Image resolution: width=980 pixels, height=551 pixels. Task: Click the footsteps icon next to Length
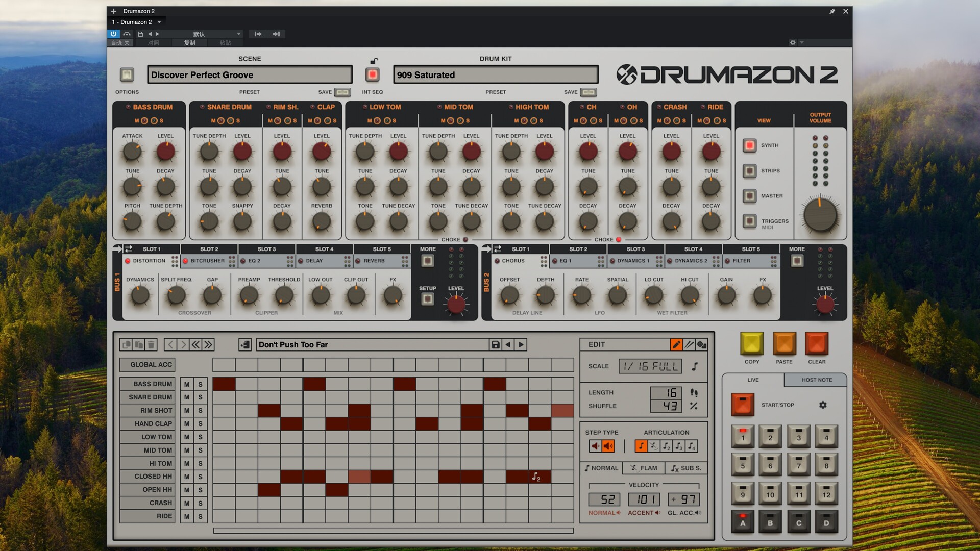click(694, 393)
